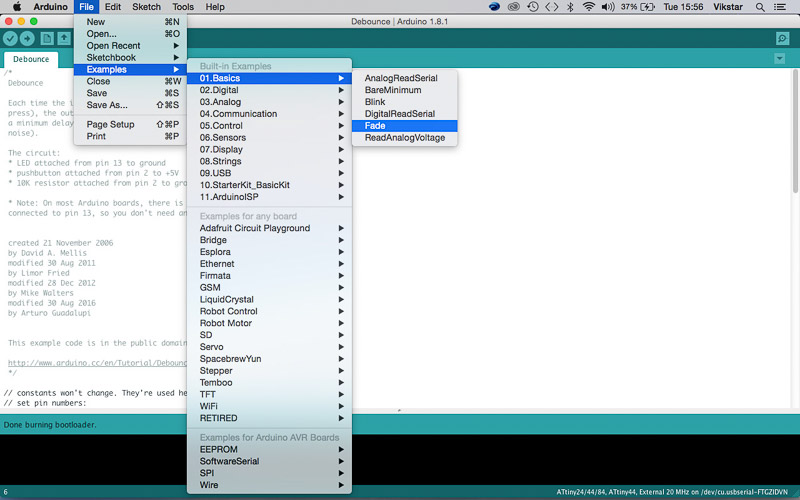The width and height of the screenshot is (800, 500).
Task: Expand Adafruit Circuit Playground examples
Action: [x=269, y=228]
